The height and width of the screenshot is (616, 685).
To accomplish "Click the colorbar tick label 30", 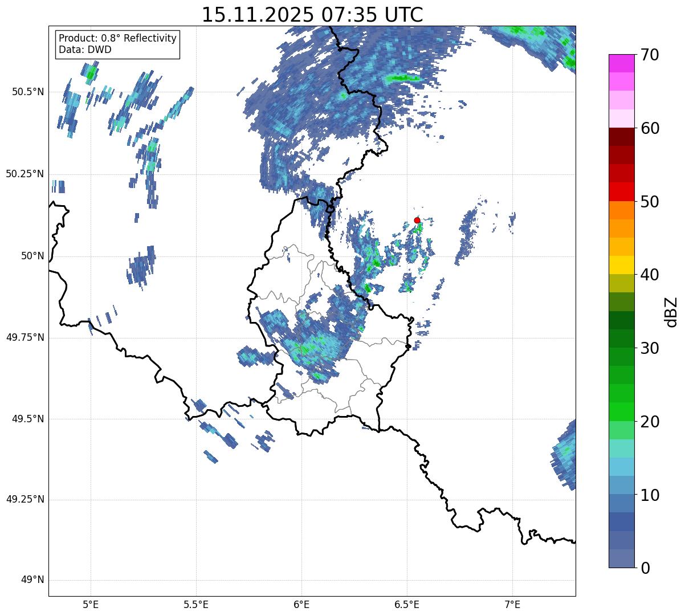I will point(650,348).
